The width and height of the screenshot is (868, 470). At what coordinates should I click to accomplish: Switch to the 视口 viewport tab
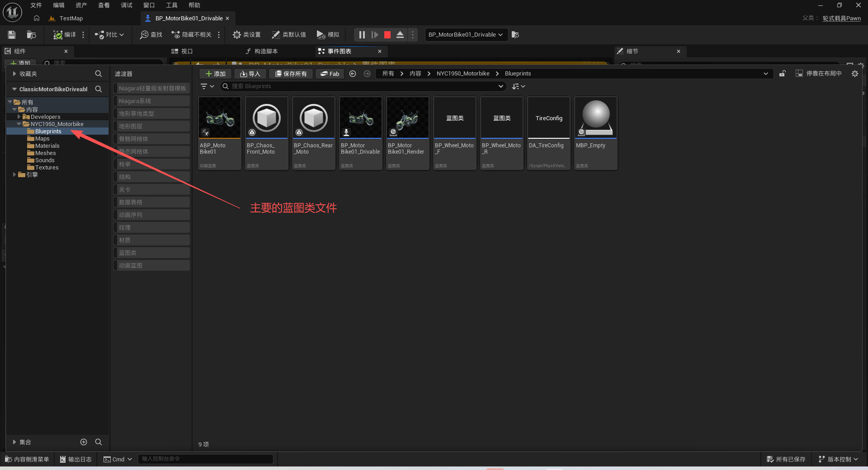(182, 51)
